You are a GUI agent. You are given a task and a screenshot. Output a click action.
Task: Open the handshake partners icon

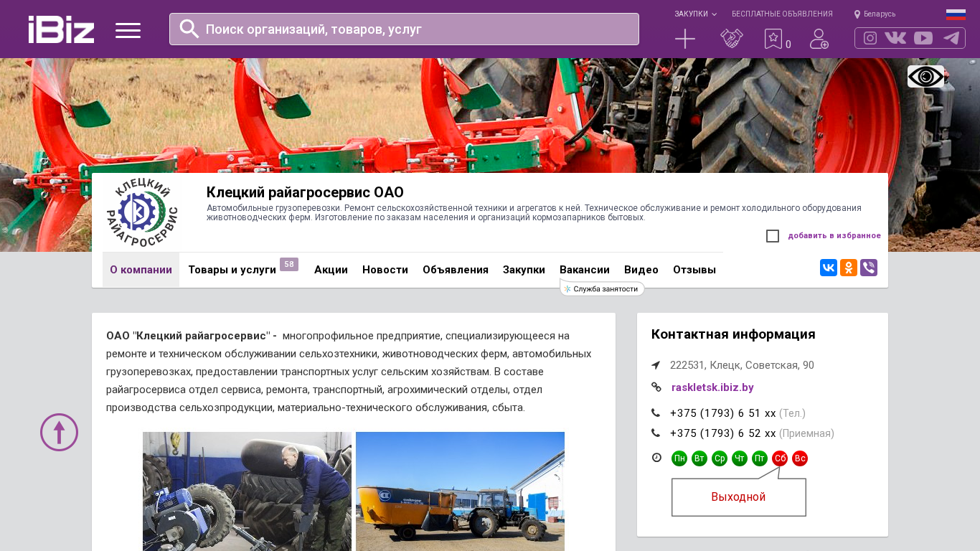(732, 39)
